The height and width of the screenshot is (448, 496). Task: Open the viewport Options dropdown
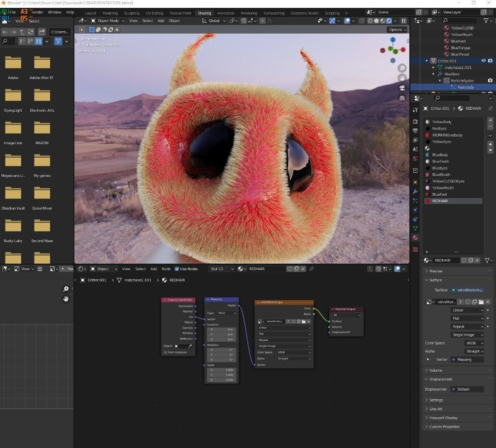click(x=398, y=29)
